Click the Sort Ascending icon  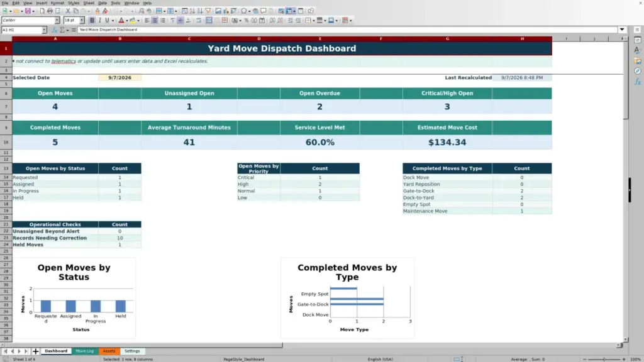(192, 11)
